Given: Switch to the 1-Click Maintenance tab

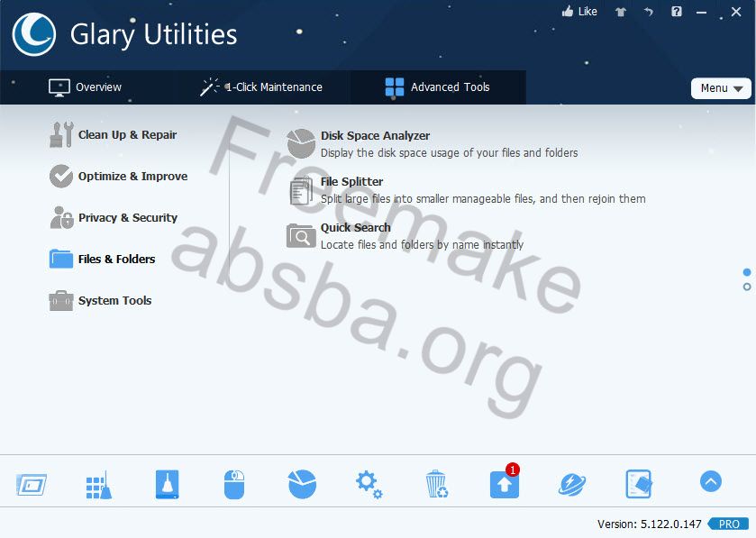Looking at the screenshot, I should [x=260, y=87].
